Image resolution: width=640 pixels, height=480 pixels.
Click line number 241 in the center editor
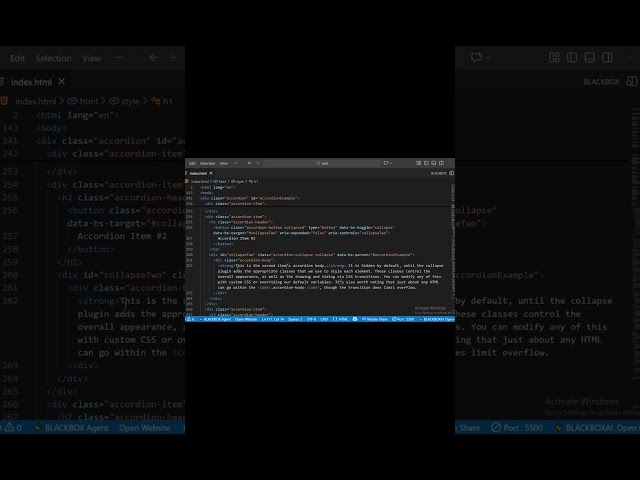[189, 198]
